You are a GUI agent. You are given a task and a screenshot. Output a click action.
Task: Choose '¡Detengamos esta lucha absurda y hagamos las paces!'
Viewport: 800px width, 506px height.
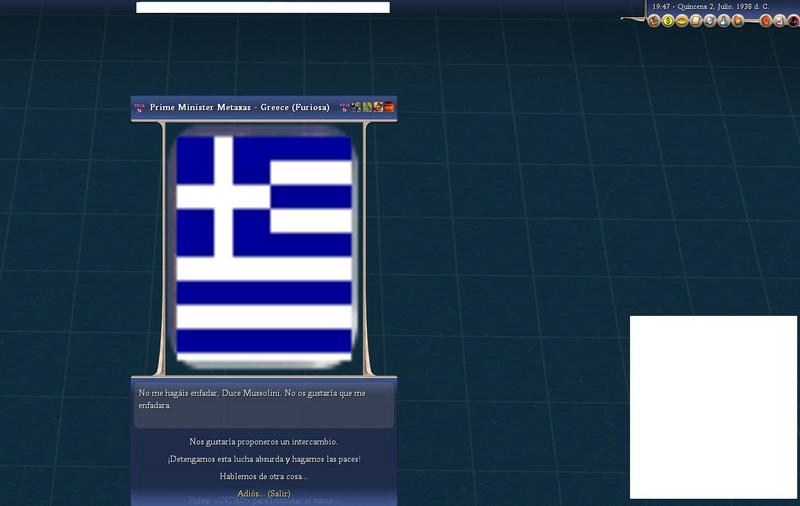[263, 459]
